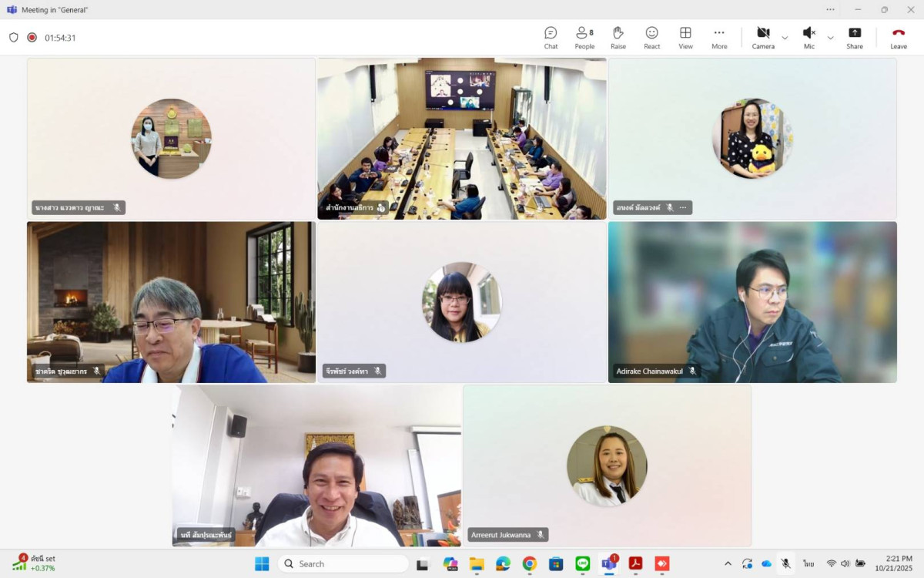
Task: Open more options on อนงค์ participant tile
Action: point(682,207)
